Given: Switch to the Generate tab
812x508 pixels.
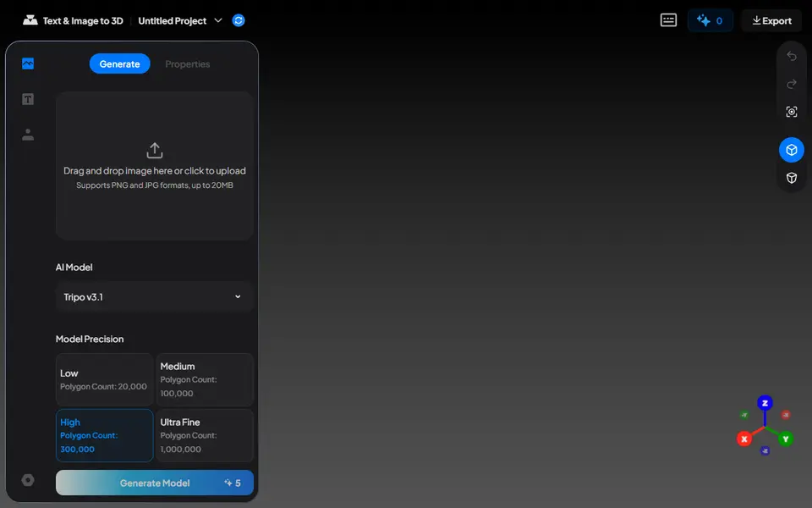Looking at the screenshot, I should click(119, 63).
